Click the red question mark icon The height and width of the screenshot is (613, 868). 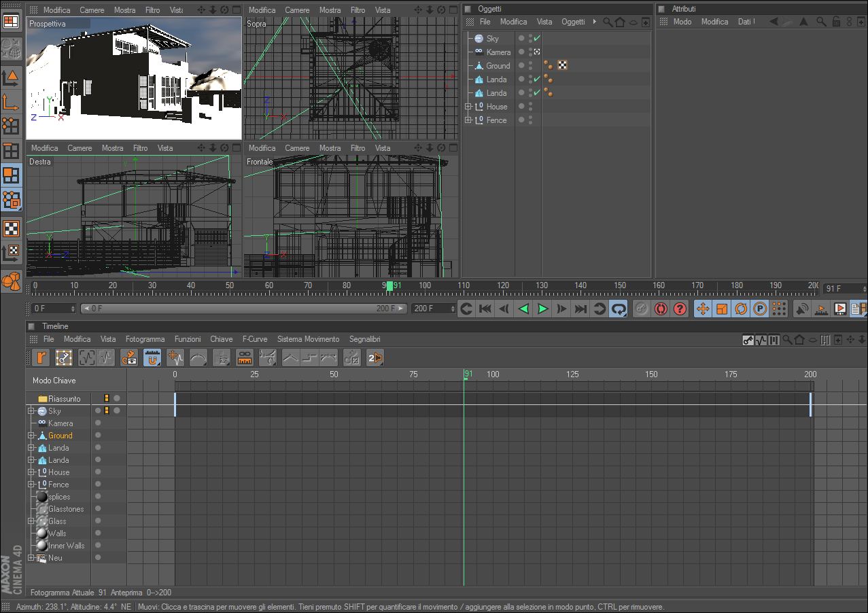[x=680, y=309]
